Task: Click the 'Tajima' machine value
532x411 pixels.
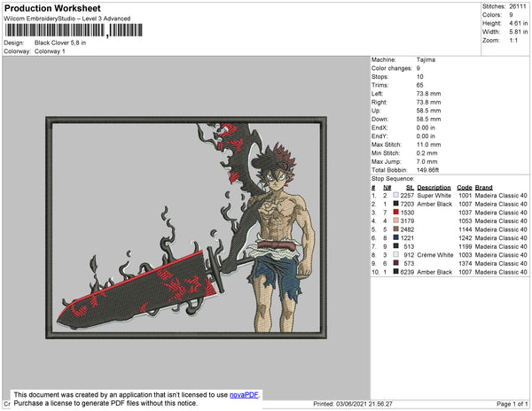Action: click(426, 59)
